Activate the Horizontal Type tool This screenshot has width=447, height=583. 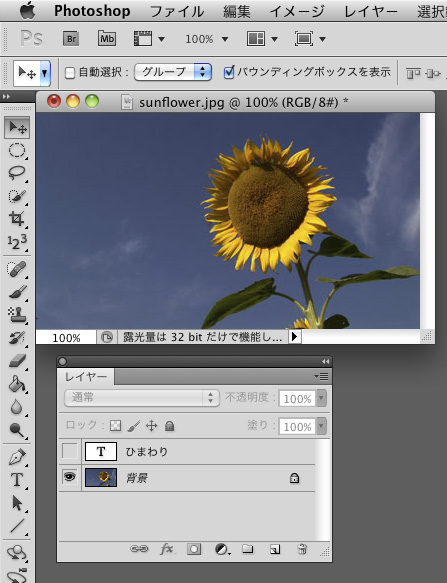pos(17,480)
